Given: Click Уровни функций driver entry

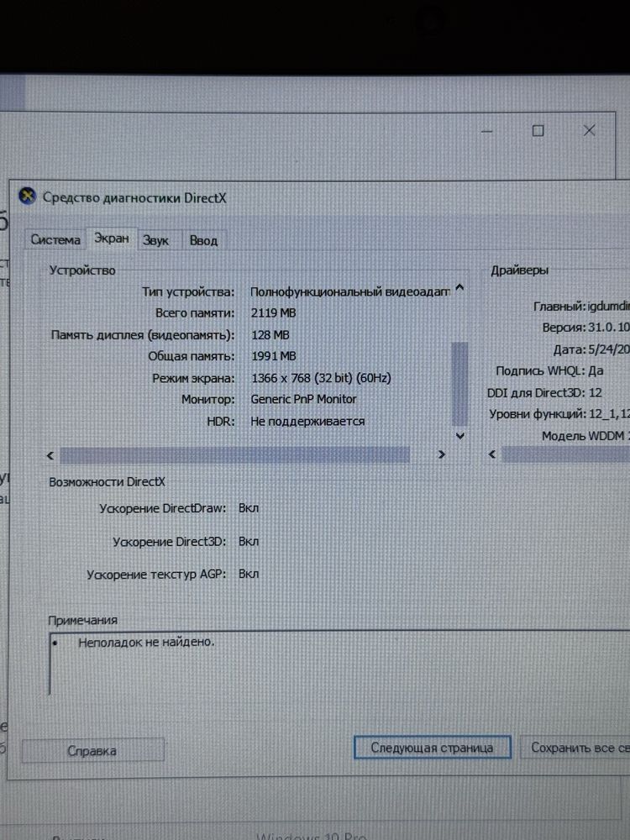Looking at the screenshot, I should tap(559, 414).
